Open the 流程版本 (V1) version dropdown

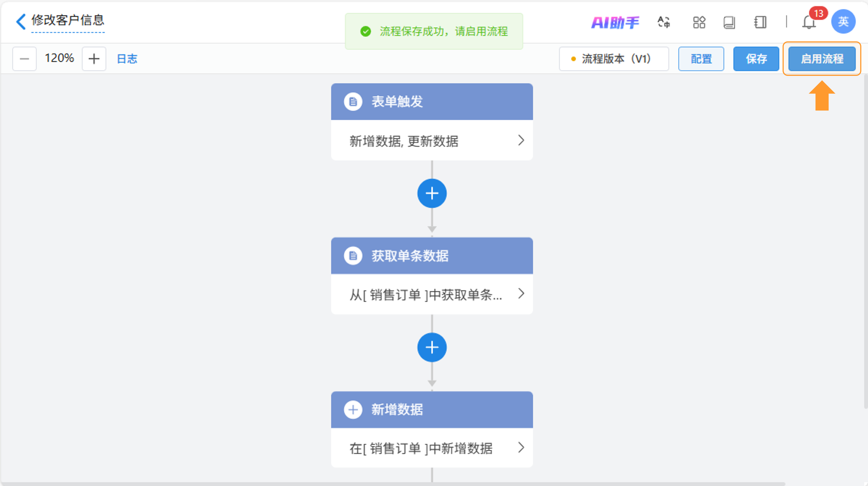click(614, 59)
